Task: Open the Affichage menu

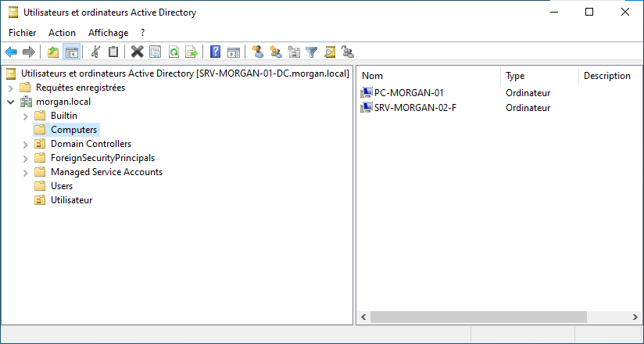Action: click(108, 33)
